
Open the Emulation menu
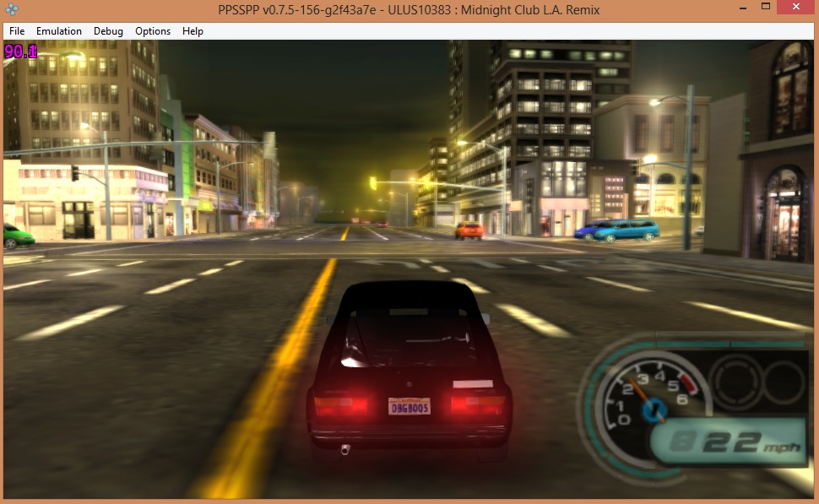(x=59, y=31)
